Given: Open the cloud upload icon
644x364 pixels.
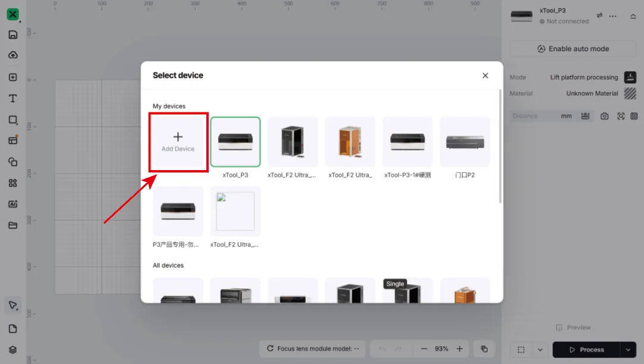Looking at the screenshot, I should point(12,55).
